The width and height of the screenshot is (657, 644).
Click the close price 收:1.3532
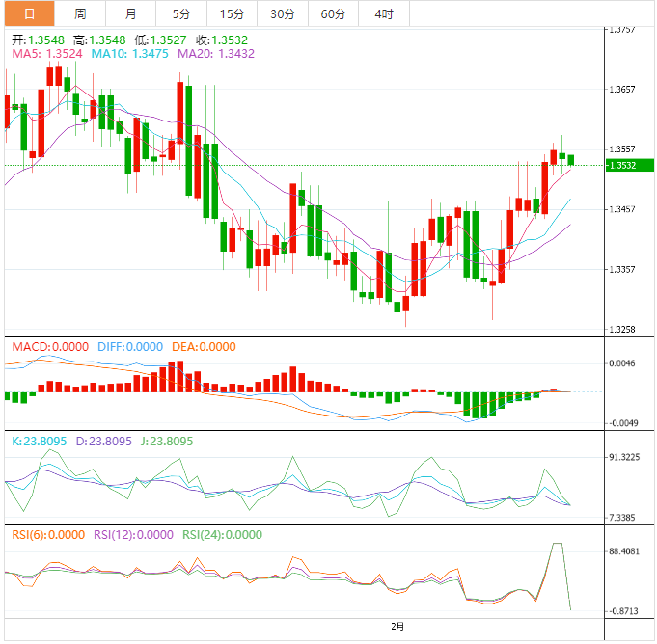click(x=222, y=40)
